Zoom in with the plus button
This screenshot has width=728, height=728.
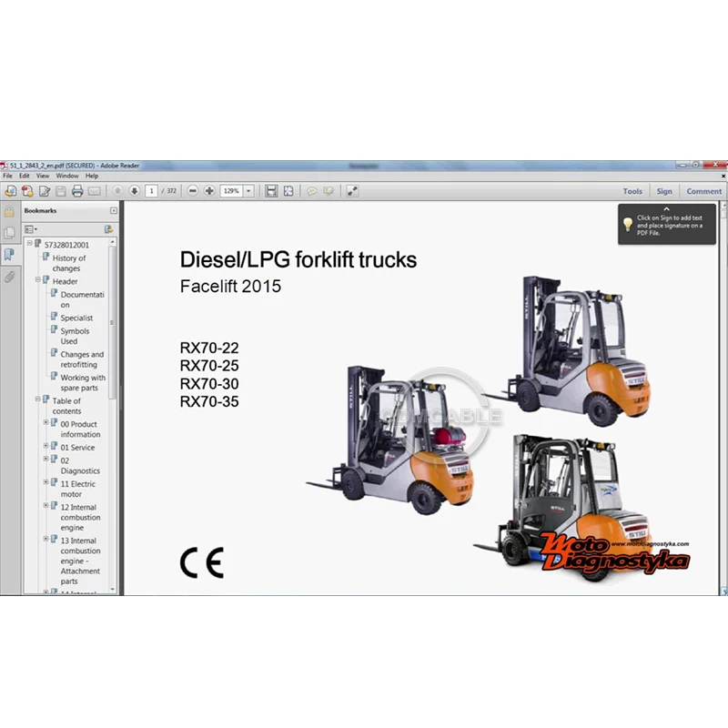click(x=209, y=191)
